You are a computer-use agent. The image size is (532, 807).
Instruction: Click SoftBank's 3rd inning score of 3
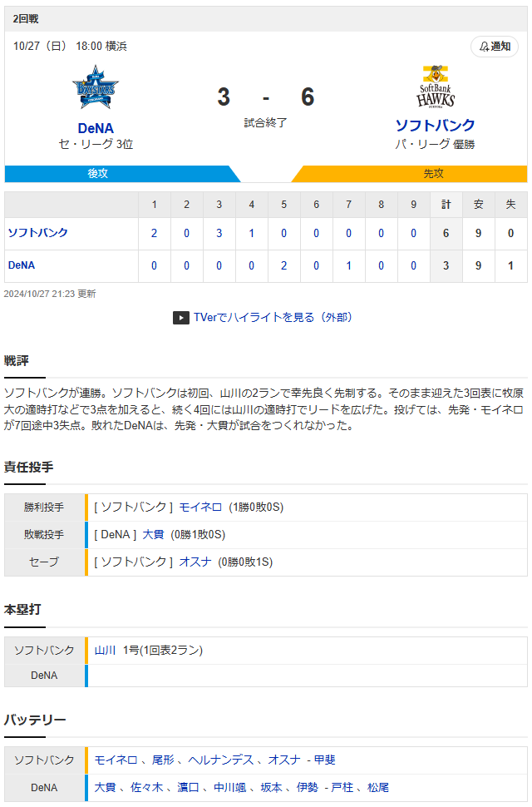219,233
